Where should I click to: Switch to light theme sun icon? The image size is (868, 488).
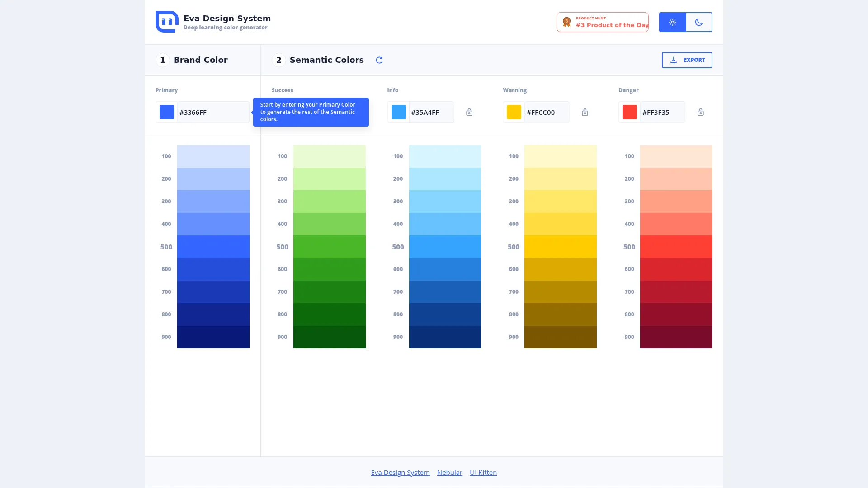tap(673, 22)
